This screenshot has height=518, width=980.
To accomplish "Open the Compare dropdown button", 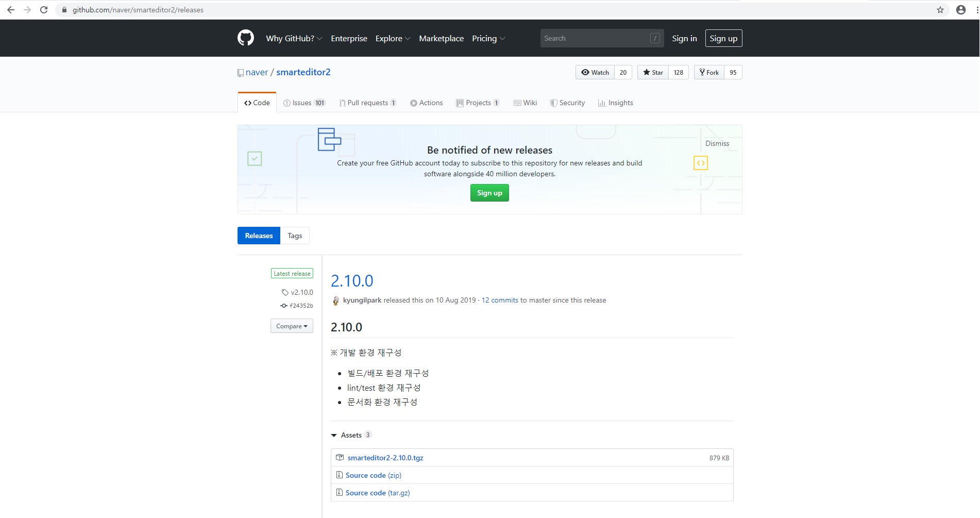I will 292,326.
